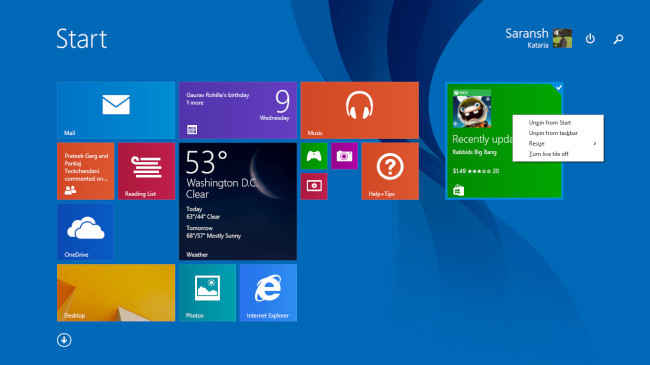Choose Unpin from Start
The height and width of the screenshot is (365, 650).
[550, 123]
